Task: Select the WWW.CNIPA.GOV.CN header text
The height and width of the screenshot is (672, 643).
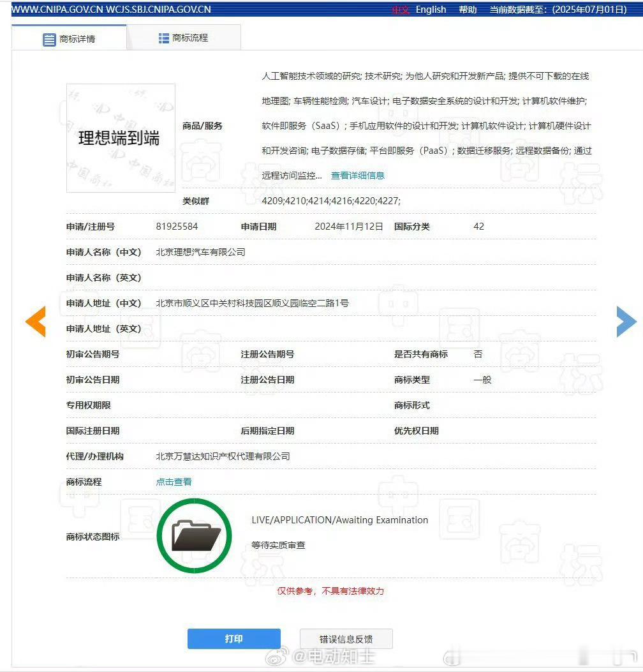Action: click(57, 10)
